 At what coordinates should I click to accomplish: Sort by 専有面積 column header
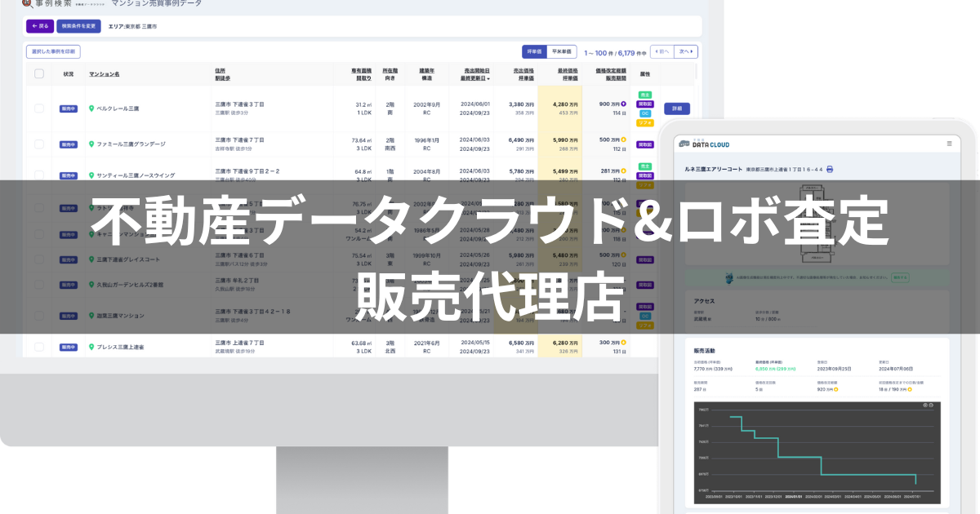[x=361, y=70]
